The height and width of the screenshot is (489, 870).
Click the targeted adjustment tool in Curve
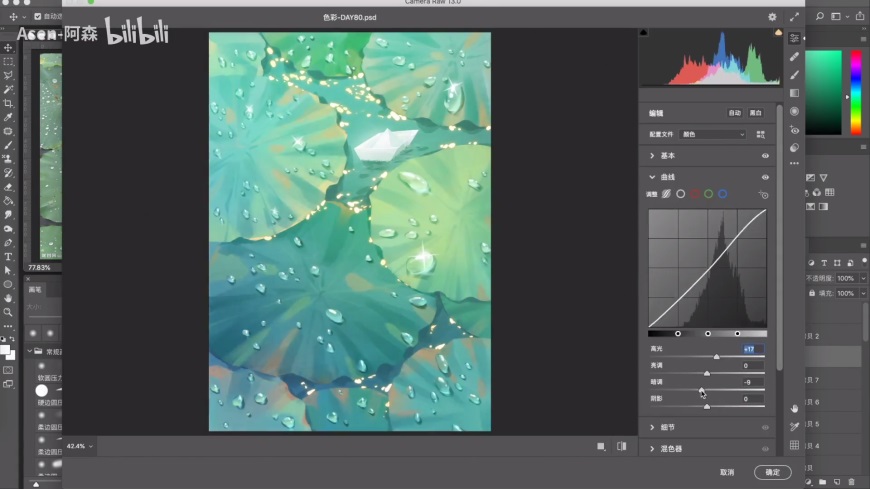click(763, 194)
